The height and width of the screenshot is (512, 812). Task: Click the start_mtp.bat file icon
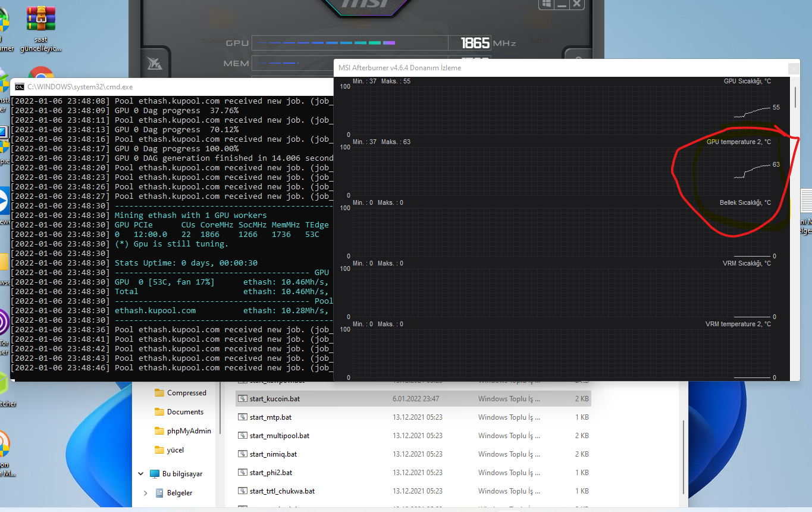242,417
